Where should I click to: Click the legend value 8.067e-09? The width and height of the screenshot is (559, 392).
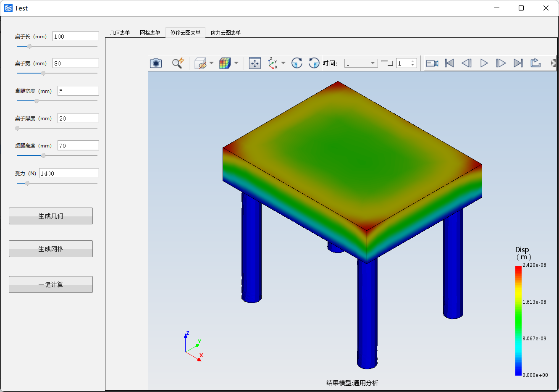coord(534,339)
